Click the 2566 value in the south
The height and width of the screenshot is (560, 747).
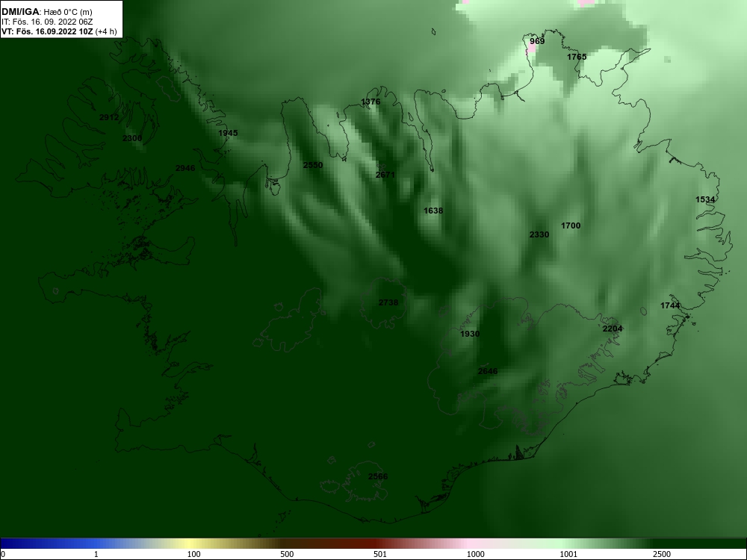tap(378, 476)
